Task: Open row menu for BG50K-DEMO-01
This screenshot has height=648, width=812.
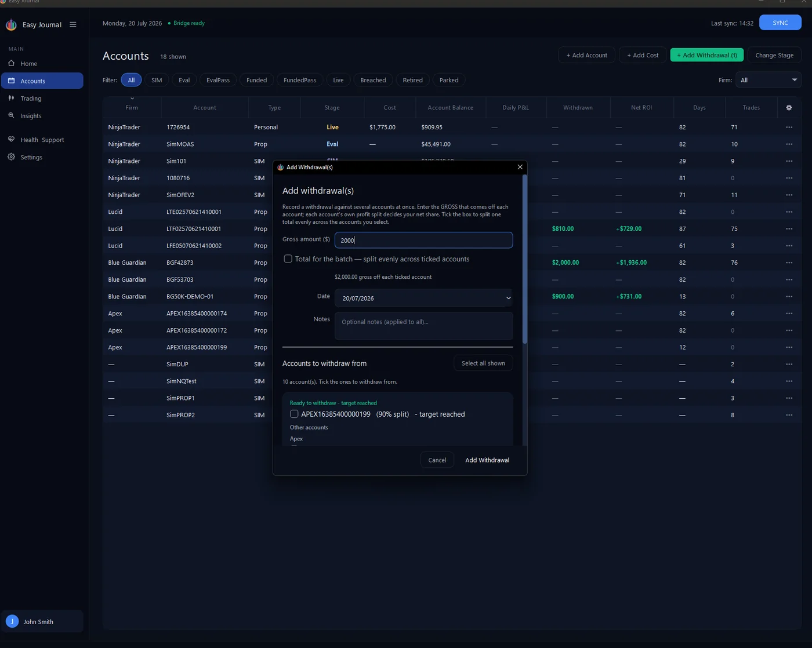Action: pos(789,297)
